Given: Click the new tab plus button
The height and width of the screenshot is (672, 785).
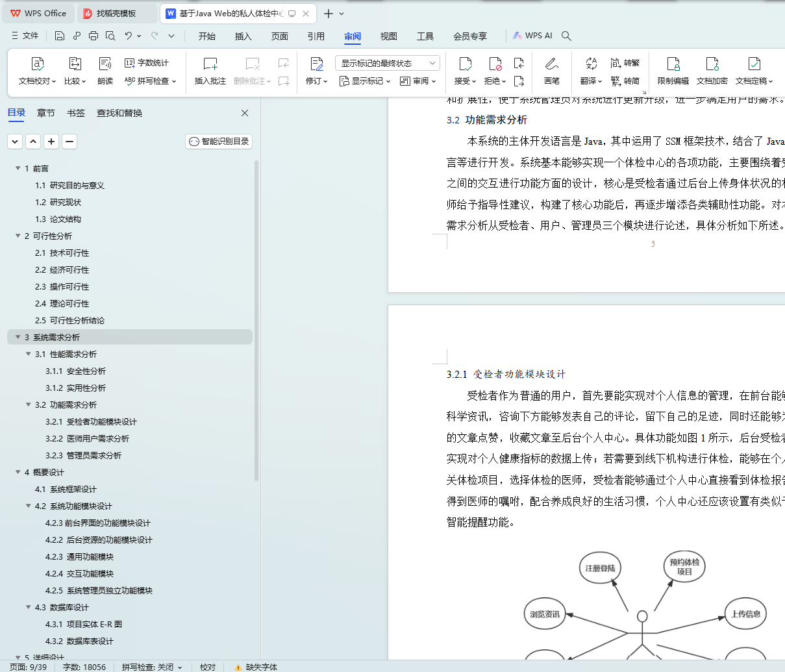Looking at the screenshot, I should pyautogui.click(x=329, y=13).
